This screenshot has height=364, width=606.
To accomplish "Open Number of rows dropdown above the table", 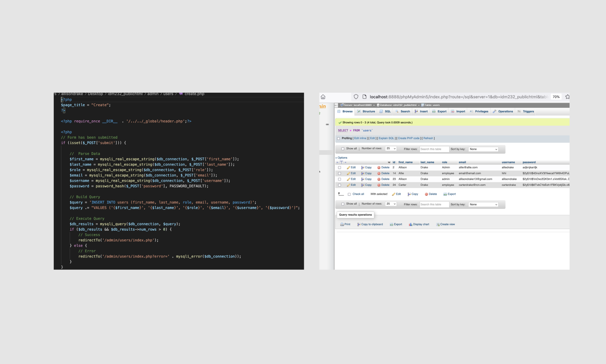I will (x=391, y=149).
